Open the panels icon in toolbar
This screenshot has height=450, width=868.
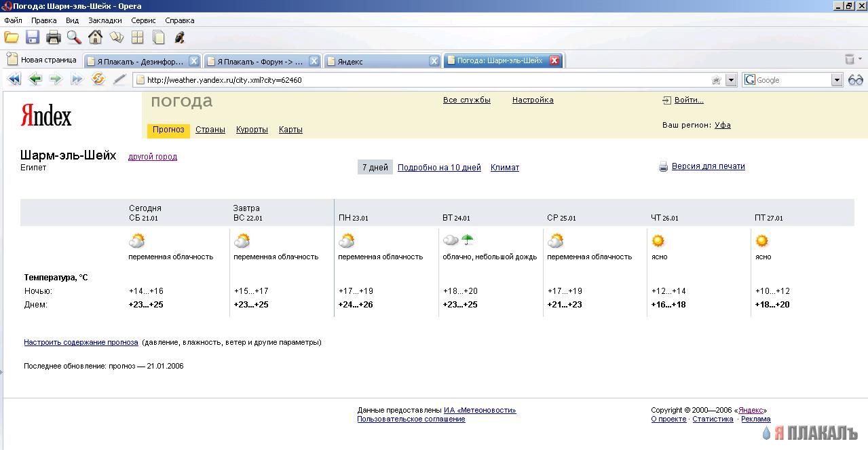(x=117, y=37)
